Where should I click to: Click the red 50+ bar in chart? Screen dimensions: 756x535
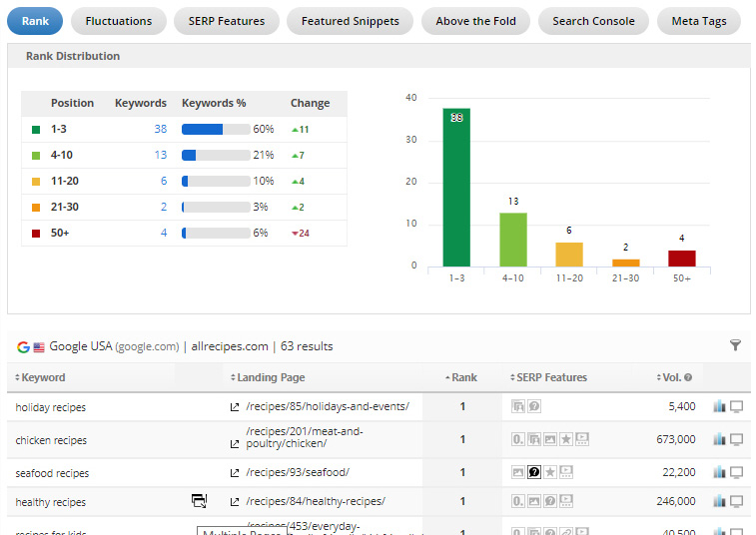click(682, 258)
